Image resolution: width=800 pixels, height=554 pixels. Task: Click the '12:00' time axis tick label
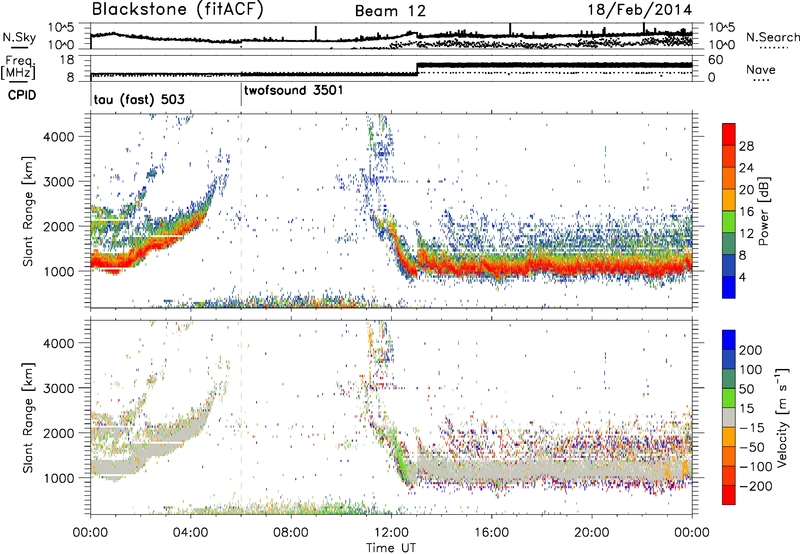tap(391, 533)
